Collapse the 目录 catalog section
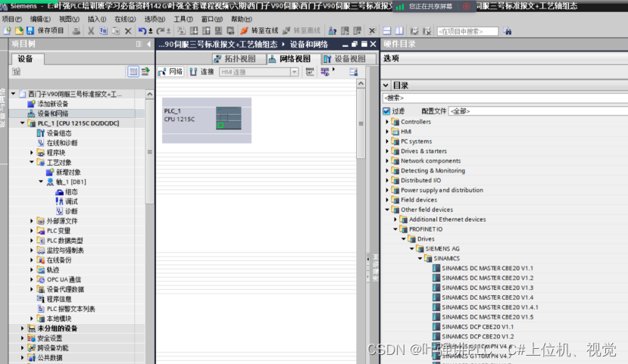The width and height of the screenshot is (628, 364). pyautogui.click(x=386, y=86)
